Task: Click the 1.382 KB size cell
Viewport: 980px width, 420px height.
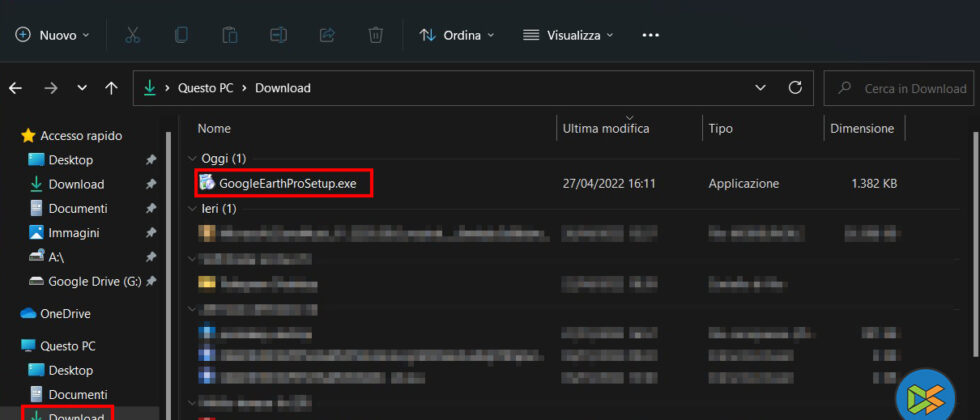Action: [874, 184]
